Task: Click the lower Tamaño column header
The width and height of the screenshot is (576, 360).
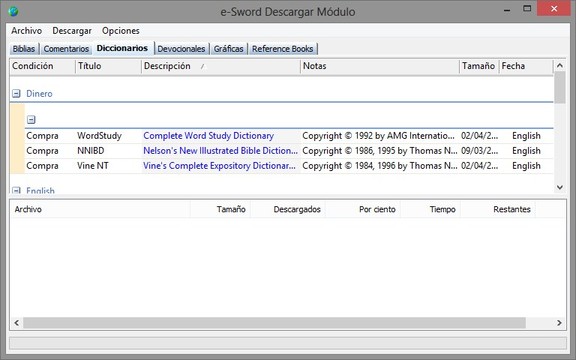Action: (x=220, y=209)
